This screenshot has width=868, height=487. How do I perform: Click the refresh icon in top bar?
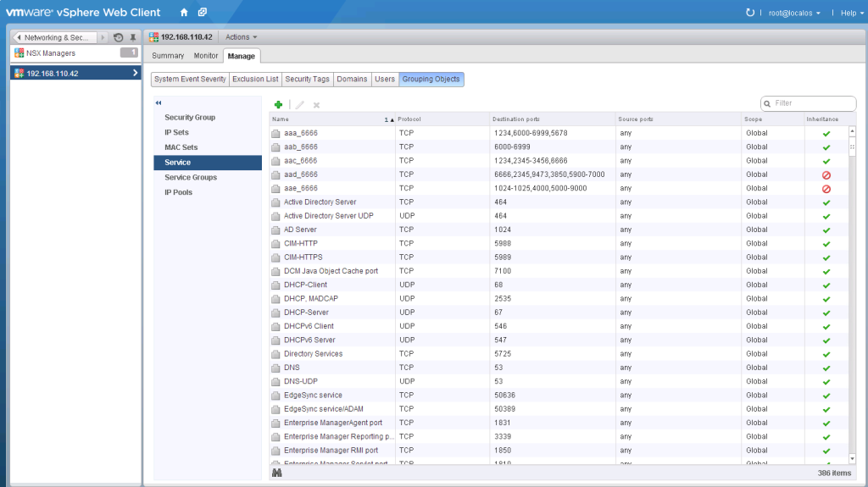[x=750, y=12]
